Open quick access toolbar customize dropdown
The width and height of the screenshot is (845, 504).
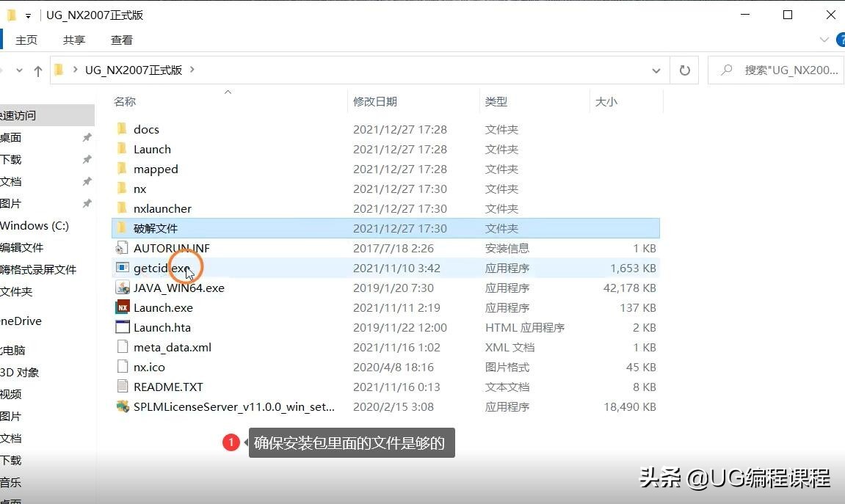point(28,15)
